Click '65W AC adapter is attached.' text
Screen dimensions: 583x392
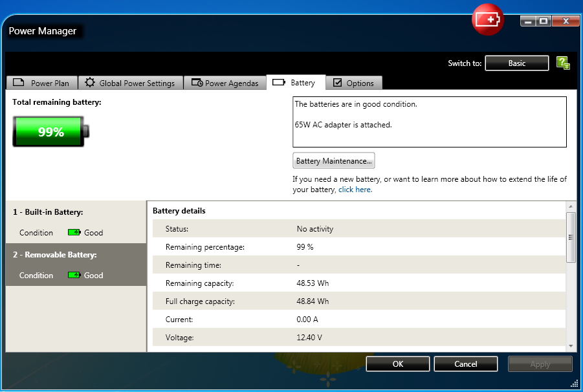point(343,125)
